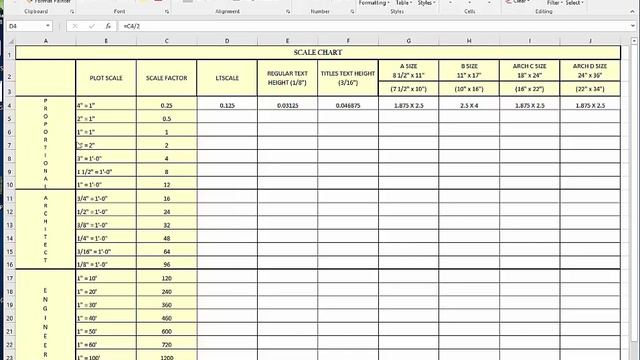Open the Alignment group dialog launcher
640x360 pixels.
[288, 12]
